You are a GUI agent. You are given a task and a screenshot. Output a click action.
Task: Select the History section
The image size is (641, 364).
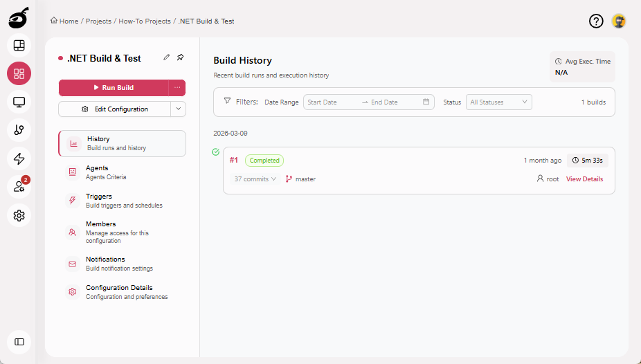pos(123,143)
